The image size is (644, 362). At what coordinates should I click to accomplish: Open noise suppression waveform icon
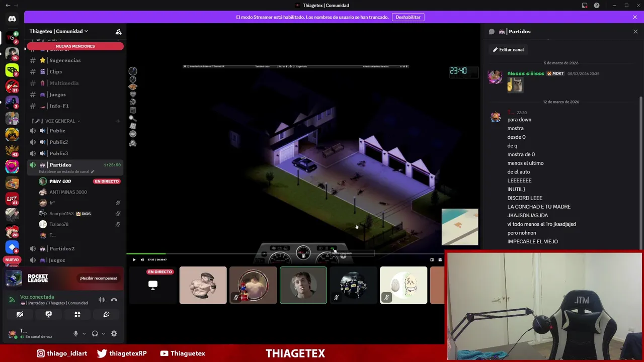tap(102, 300)
